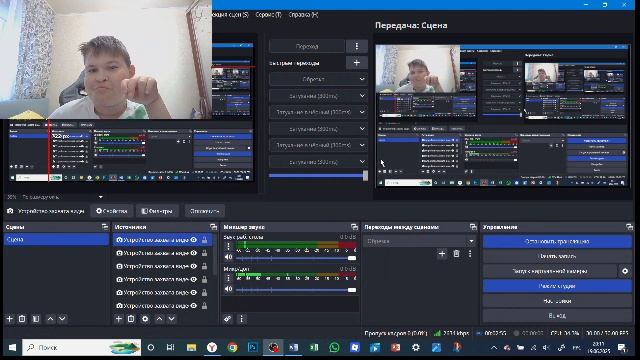Open source properties gear in Источники panel toolbar
The image size is (640, 360).
(x=145, y=319)
